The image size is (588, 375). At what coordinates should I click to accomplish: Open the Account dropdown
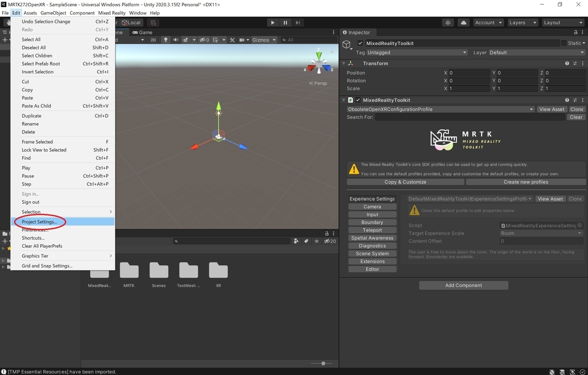tap(489, 23)
